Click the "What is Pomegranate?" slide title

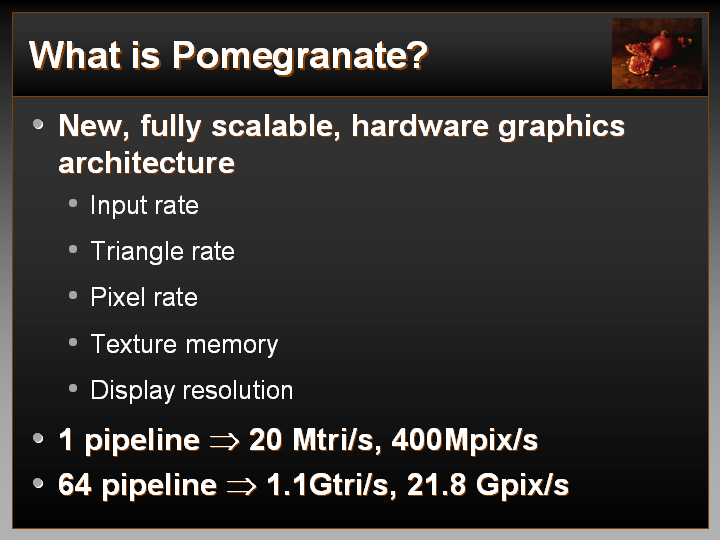[x=229, y=55]
